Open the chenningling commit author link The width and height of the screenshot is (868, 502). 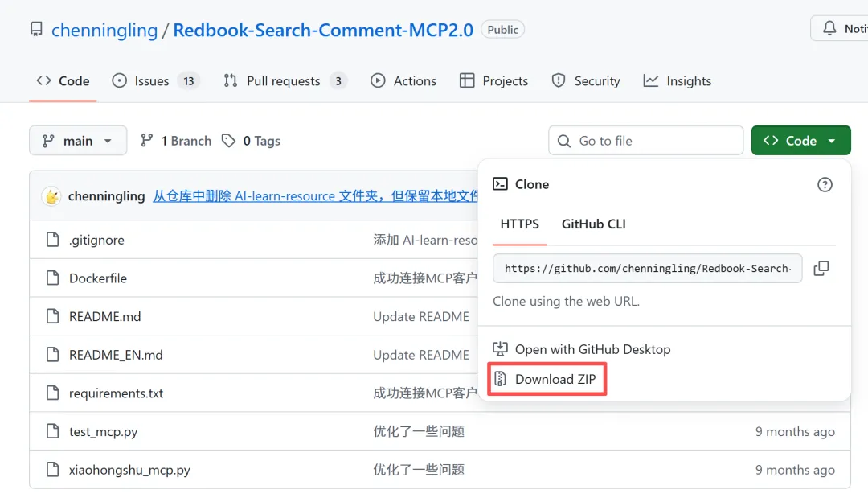(x=106, y=196)
